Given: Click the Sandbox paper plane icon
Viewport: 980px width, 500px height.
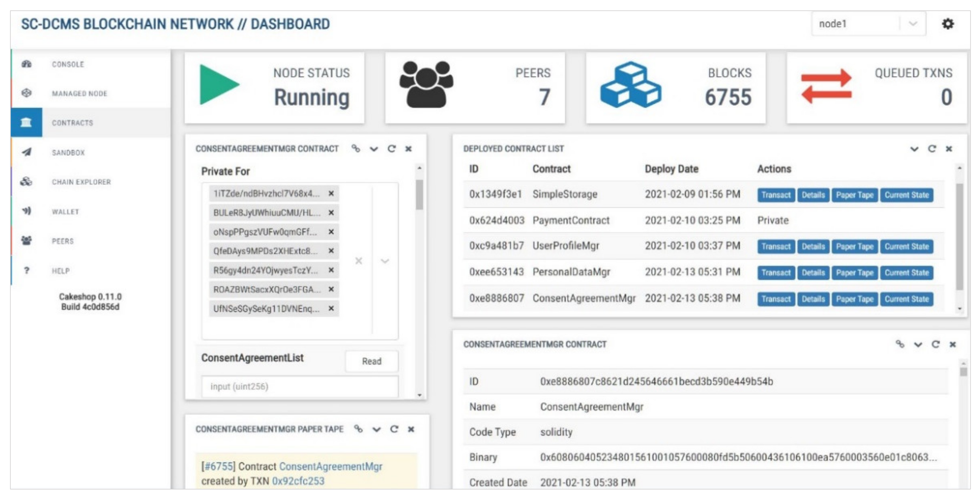Looking at the screenshot, I should 26,152.
